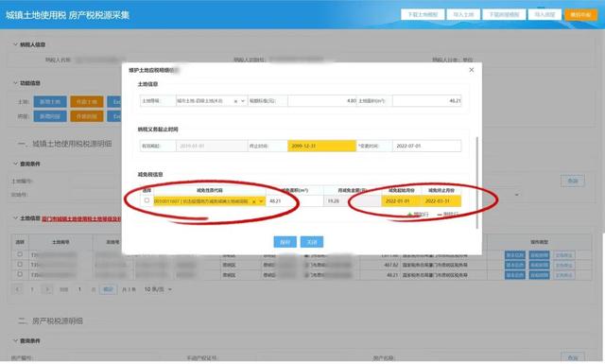Click the delete-row minus icon in dialog
This screenshot has height=364, width=605.
(440, 215)
